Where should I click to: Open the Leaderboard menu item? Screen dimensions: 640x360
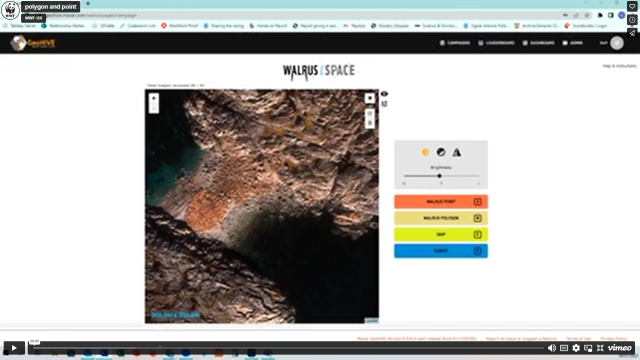click(x=496, y=43)
